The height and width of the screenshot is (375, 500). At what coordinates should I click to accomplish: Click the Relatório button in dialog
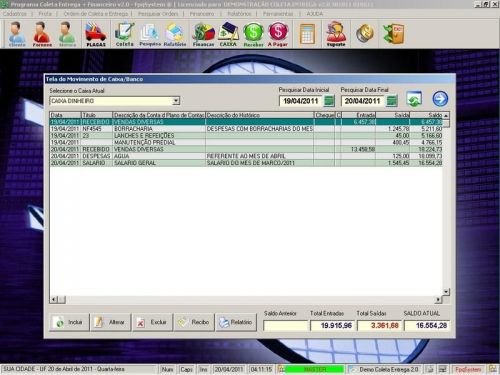coord(236,322)
